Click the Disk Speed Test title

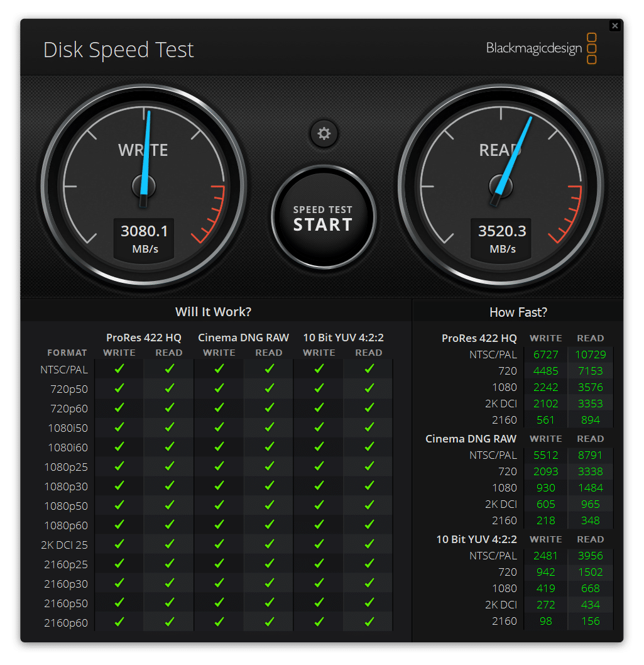tap(119, 50)
